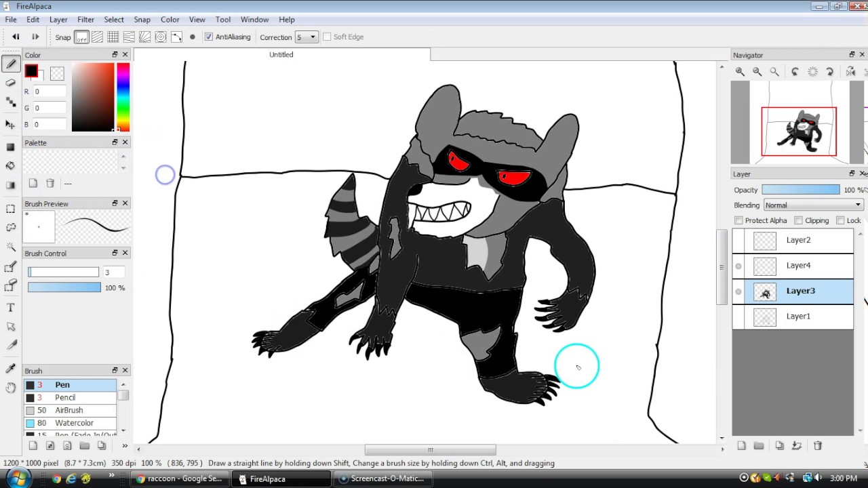Select the rectangular Select tool
Image resolution: width=868 pixels, height=488 pixels.
(10, 209)
